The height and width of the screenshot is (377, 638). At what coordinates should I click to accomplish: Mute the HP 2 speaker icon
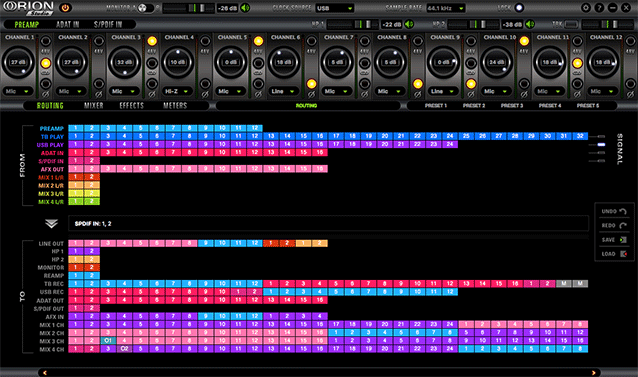(530, 24)
